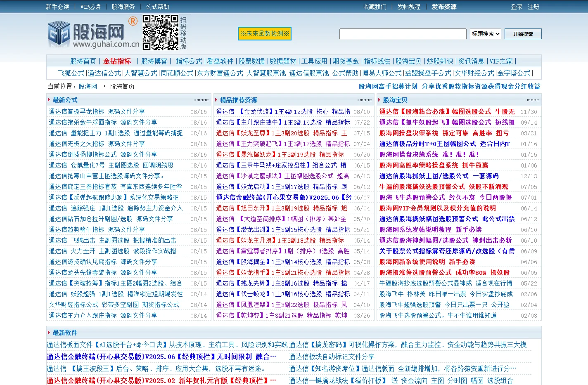Open 通达信钻石加仓拉升副图/选股 article

111,219
